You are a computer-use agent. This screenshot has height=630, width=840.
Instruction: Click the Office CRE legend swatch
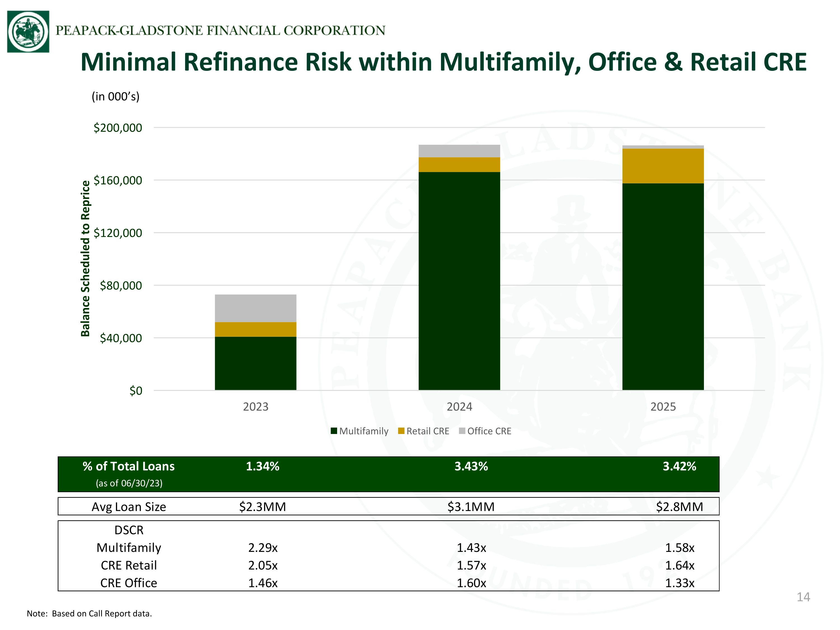[x=462, y=431]
